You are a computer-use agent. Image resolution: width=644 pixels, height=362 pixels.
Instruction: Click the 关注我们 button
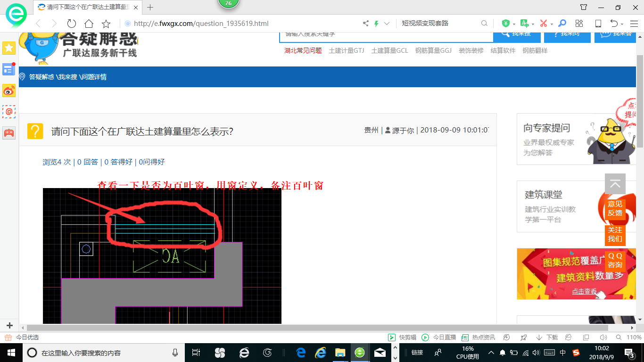[x=615, y=234]
